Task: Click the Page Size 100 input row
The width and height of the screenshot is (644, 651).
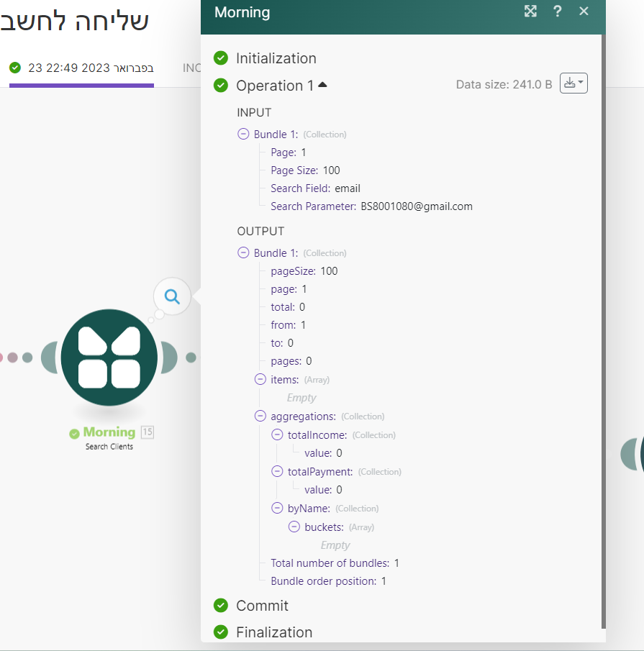Action: tap(305, 170)
